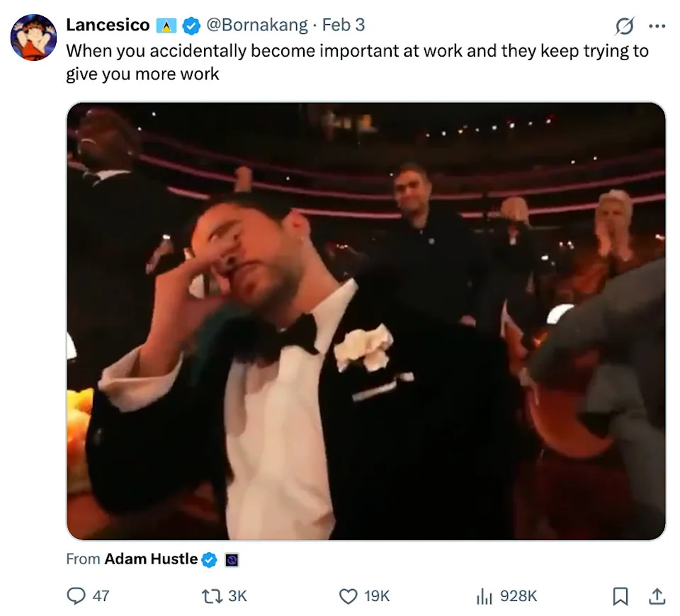This screenshot has height=616, width=680.
Task: Open the view analytics bar-chart icon
Action: click(484, 596)
